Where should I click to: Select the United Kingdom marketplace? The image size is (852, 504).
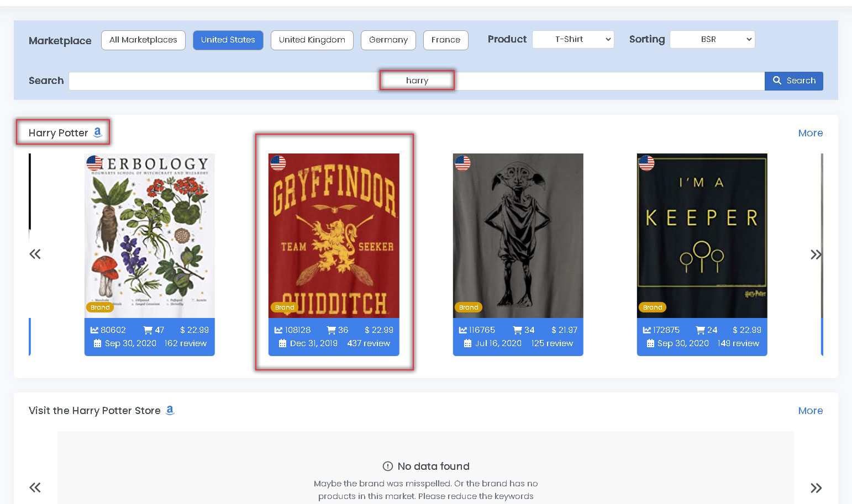(312, 40)
